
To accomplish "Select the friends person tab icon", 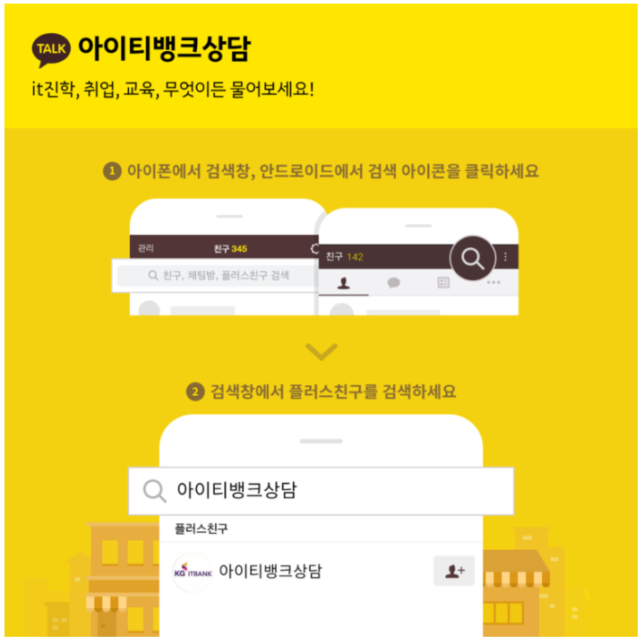I will point(343,283).
